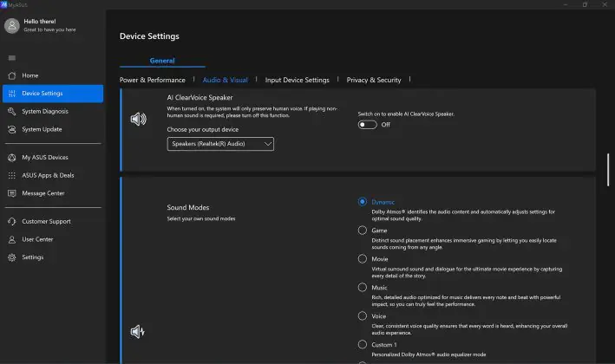The image size is (615, 364).
Task: Click the Message Center icon
Action: point(12,193)
